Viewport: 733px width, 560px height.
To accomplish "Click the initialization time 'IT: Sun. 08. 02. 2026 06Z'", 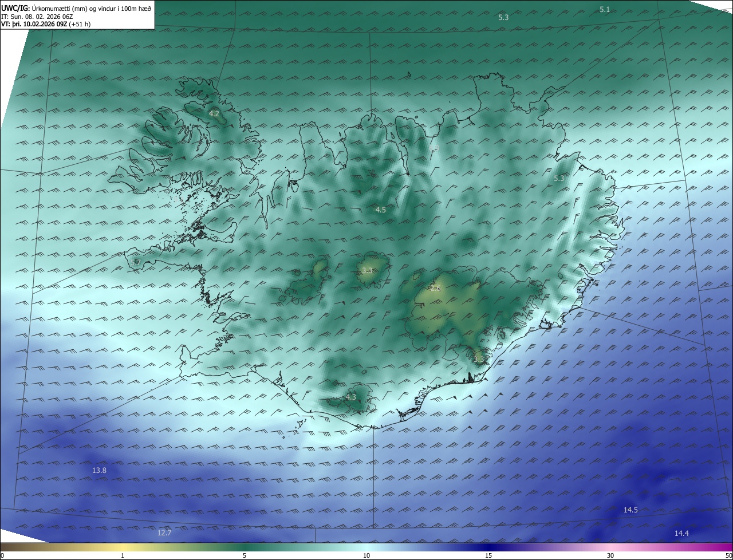I will point(36,16).
